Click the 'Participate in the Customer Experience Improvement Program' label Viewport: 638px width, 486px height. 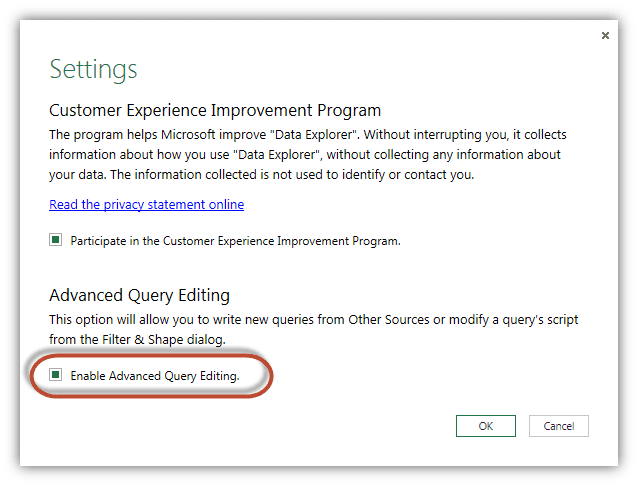(236, 241)
